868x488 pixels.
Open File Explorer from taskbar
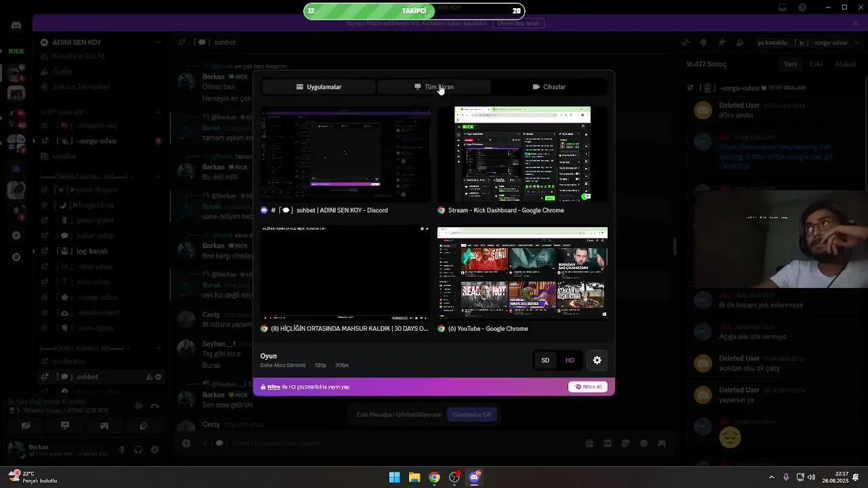(414, 477)
